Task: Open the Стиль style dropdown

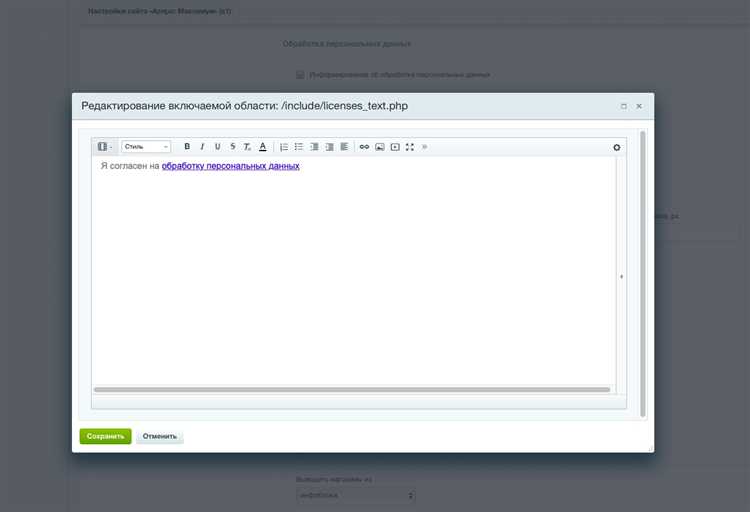Action: [146, 147]
